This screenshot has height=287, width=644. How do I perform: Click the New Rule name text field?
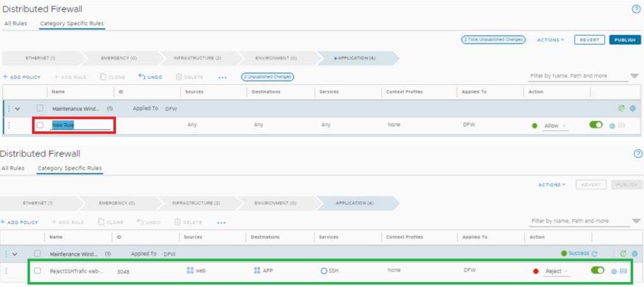81,126
